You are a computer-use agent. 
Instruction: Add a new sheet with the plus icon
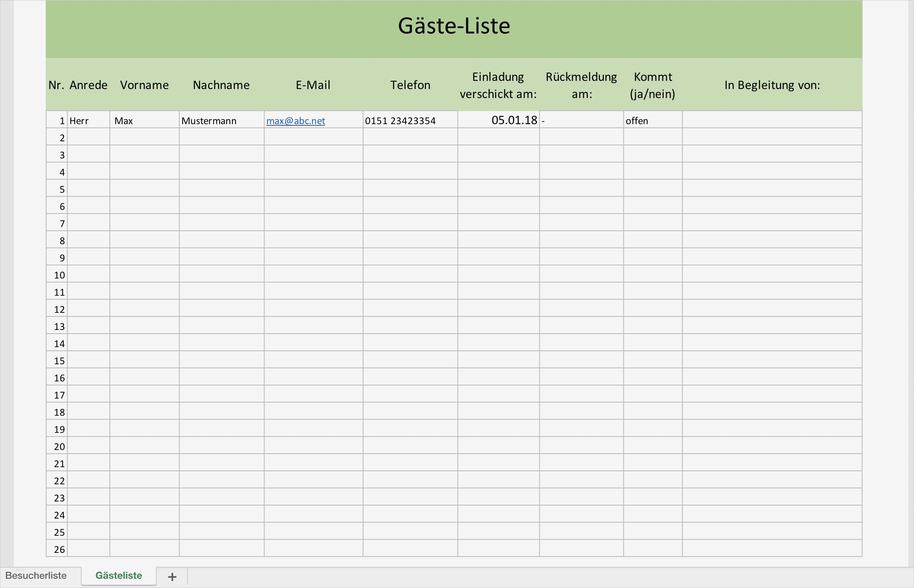[x=172, y=577]
